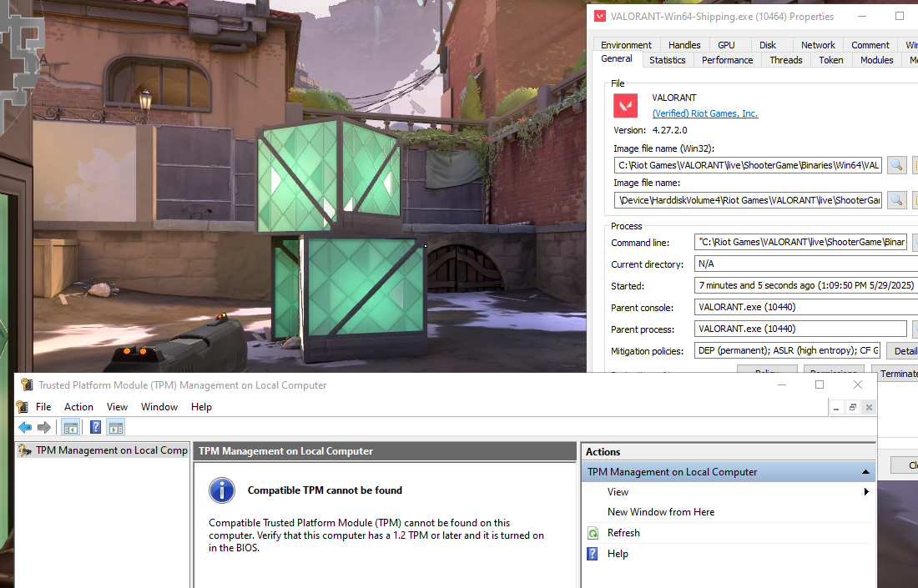Click the blue Back arrow in TPM toolbar
Viewport: 918px width, 588px height.
click(25, 427)
